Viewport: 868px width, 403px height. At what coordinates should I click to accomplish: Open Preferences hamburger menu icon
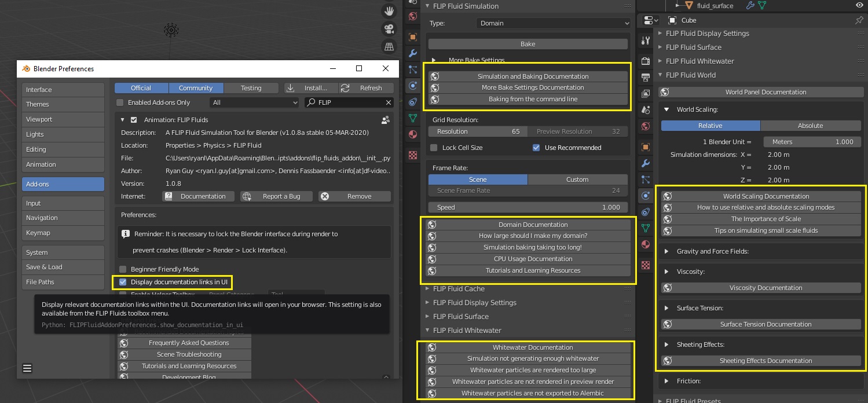27,368
